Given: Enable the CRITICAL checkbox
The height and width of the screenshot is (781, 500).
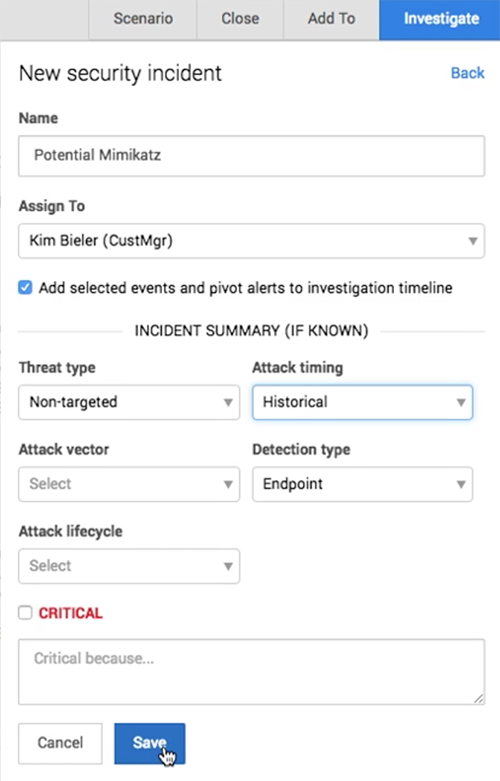Looking at the screenshot, I should (x=25, y=613).
